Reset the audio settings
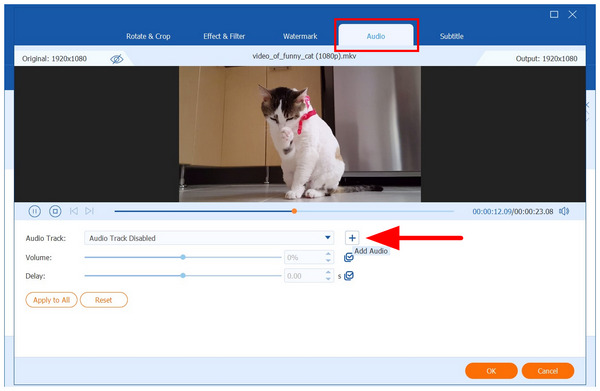This screenshot has height=391, width=600. point(104,300)
